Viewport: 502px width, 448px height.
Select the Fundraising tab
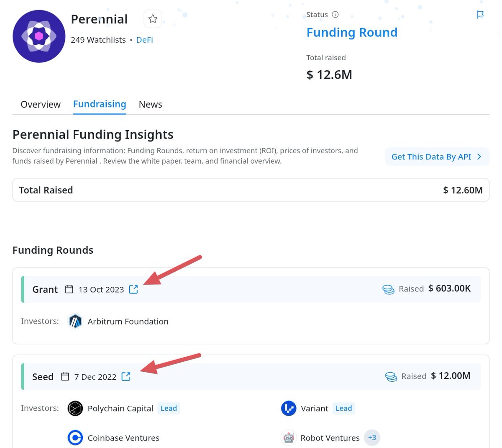coord(100,104)
